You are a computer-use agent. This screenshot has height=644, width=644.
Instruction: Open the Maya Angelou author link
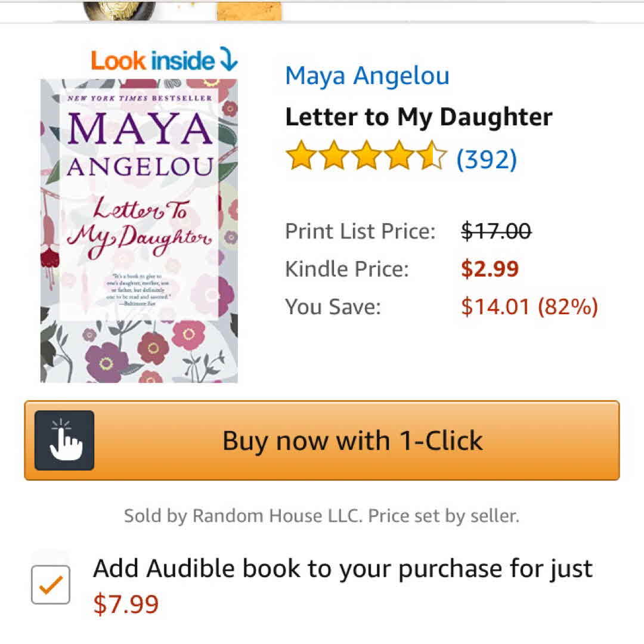point(367,76)
